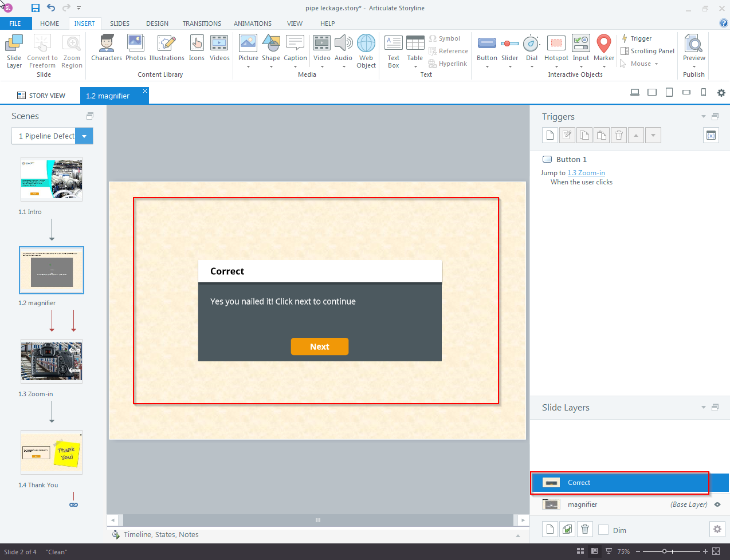Click the orange Next button
The width and height of the screenshot is (730, 560).
coord(319,346)
